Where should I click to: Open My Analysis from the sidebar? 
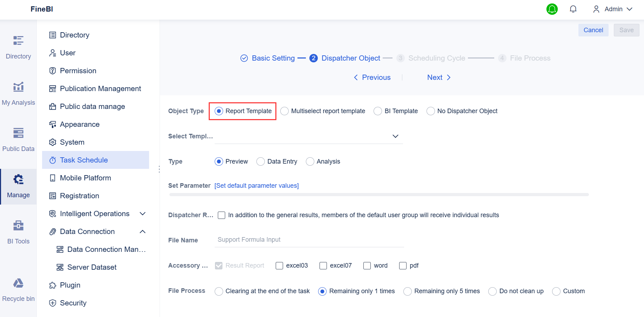tap(18, 93)
